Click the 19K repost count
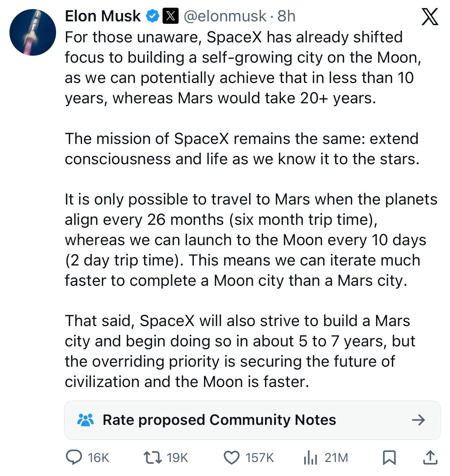450x476 pixels. (x=177, y=458)
